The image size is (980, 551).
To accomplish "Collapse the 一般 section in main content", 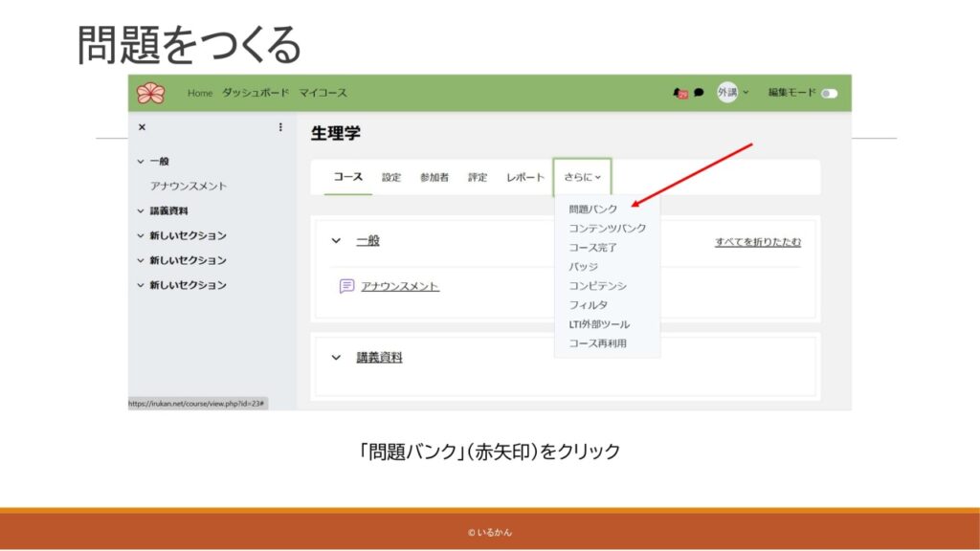I will [x=336, y=241].
